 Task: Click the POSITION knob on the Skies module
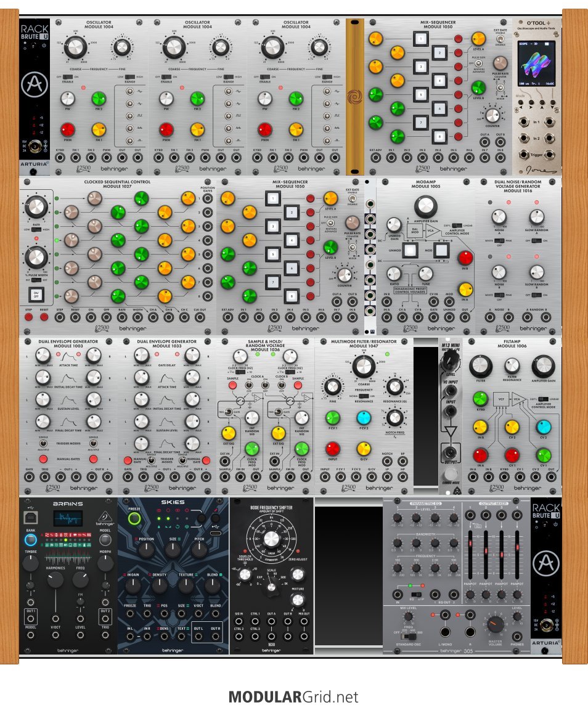coord(146,550)
